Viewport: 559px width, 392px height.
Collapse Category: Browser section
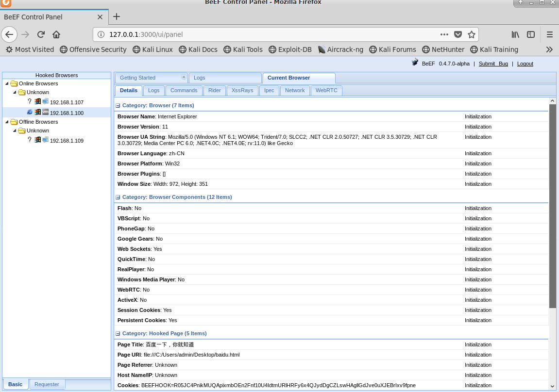click(118, 106)
